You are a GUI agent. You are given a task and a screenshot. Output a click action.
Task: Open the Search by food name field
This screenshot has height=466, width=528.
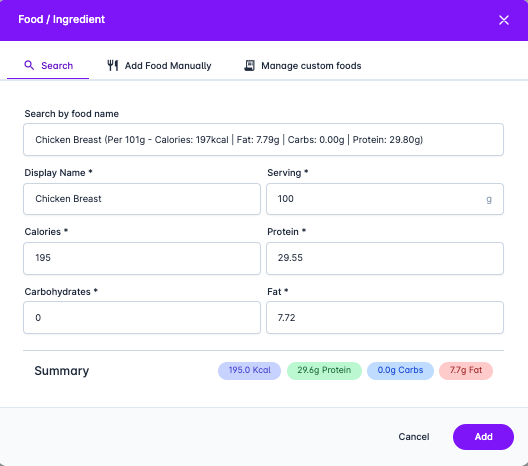tap(263, 139)
